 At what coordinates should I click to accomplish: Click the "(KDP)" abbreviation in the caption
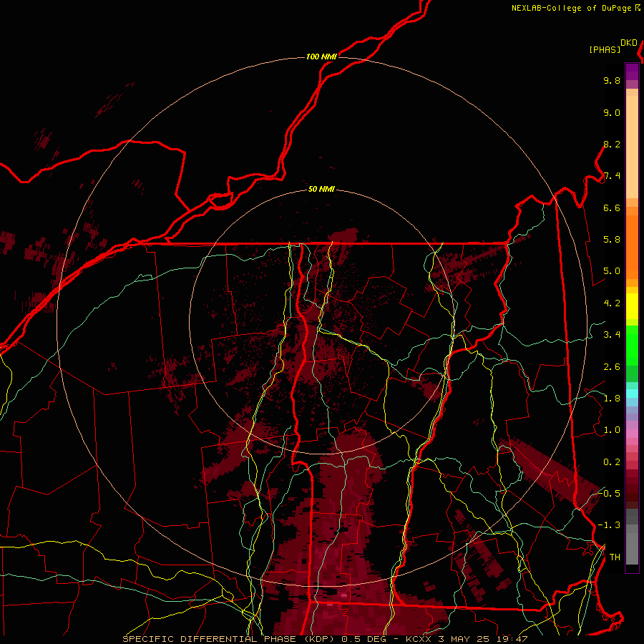point(319,639)
